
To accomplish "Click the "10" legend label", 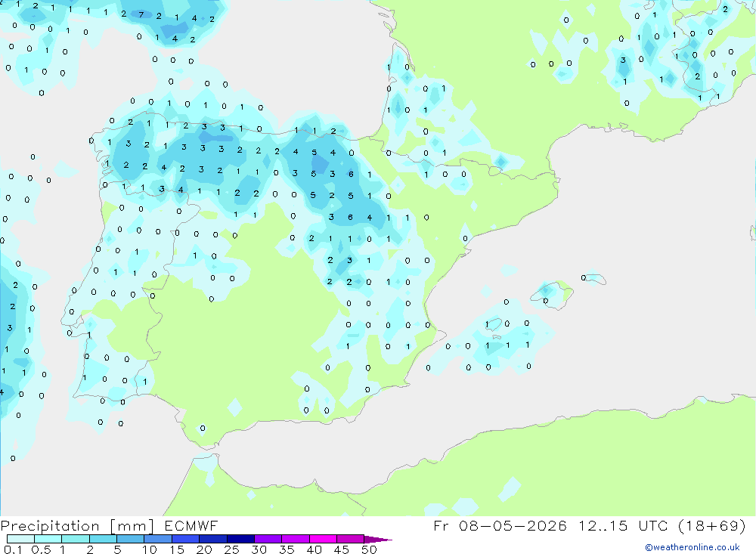I will pos(150,549).
